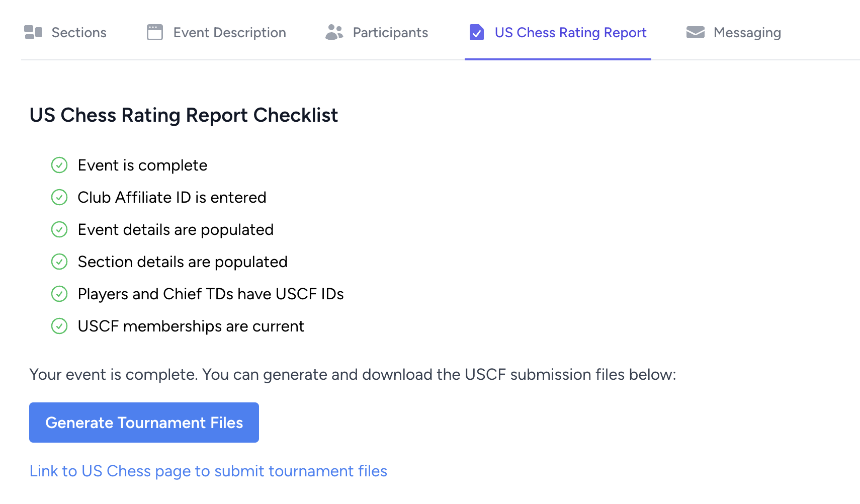Click the green check beside Event is complete
This screenshot has height=504, width=860.
pyautogui.click(x=59, y=165)
